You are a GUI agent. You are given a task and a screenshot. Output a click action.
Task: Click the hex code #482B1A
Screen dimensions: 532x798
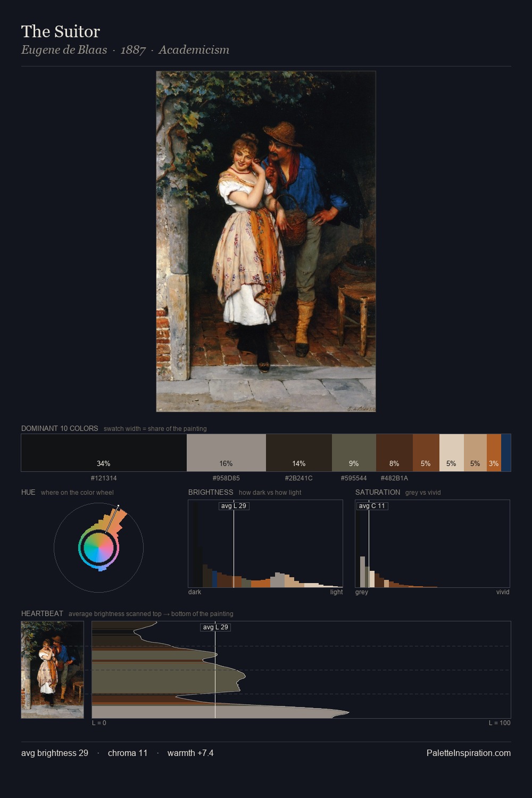click(x=394, y=478)
